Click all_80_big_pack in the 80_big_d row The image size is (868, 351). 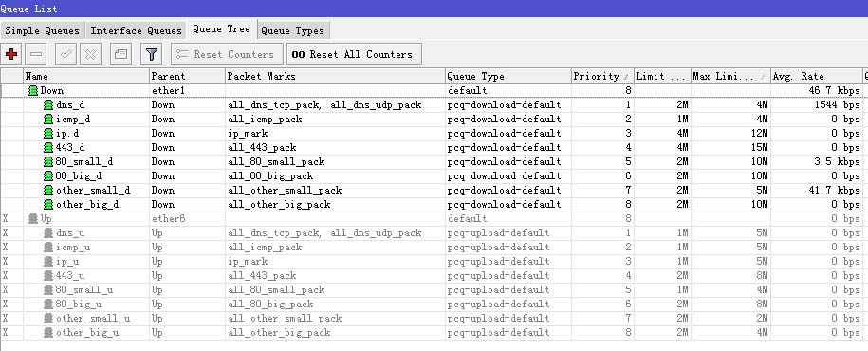click(x=270, y=176)
